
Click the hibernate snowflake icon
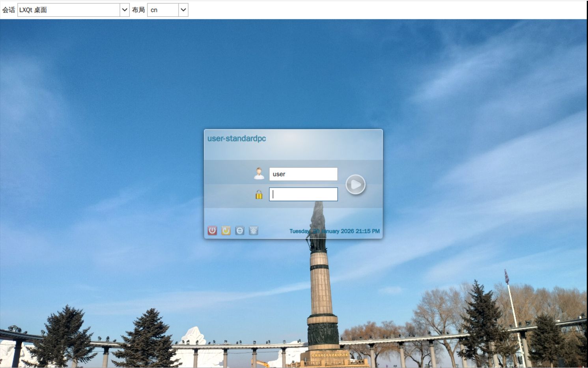254,230
